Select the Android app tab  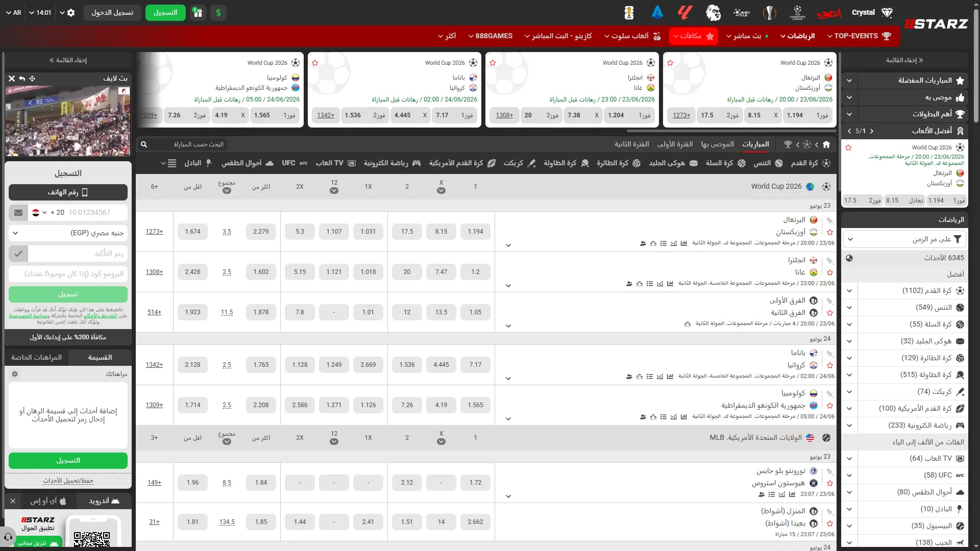click(x=104, y=502)
